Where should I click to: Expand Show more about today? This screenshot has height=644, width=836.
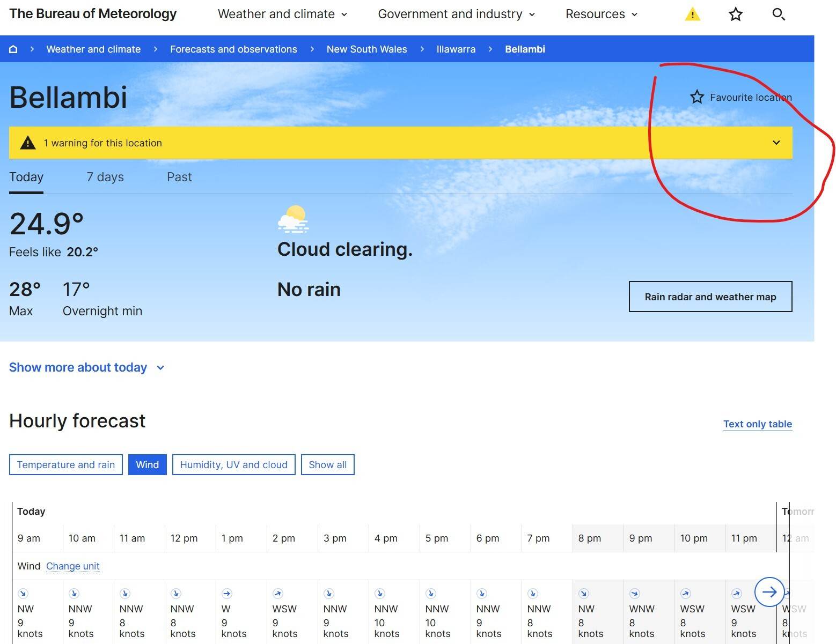point(86,367)
